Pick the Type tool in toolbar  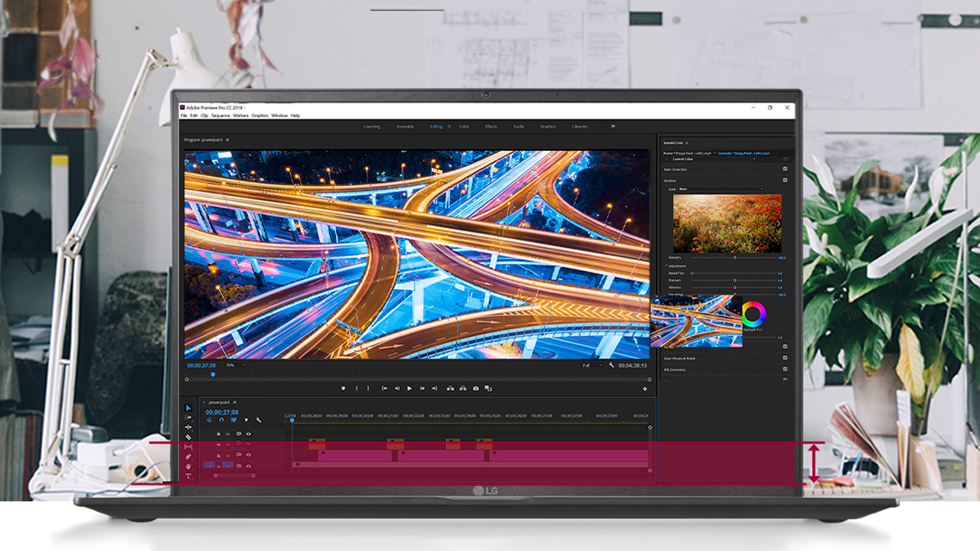point(188,476)
